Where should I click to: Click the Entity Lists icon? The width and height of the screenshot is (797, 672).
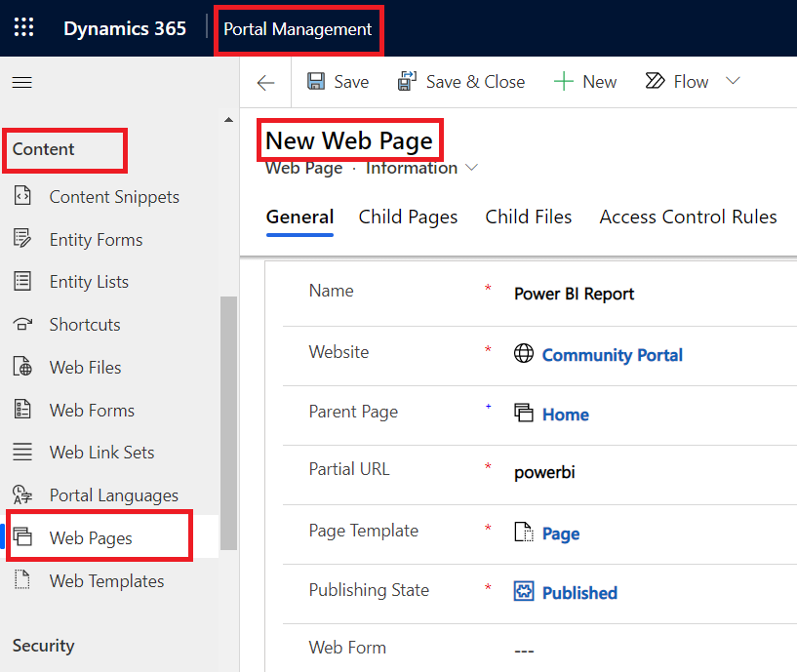click(22, 281)
